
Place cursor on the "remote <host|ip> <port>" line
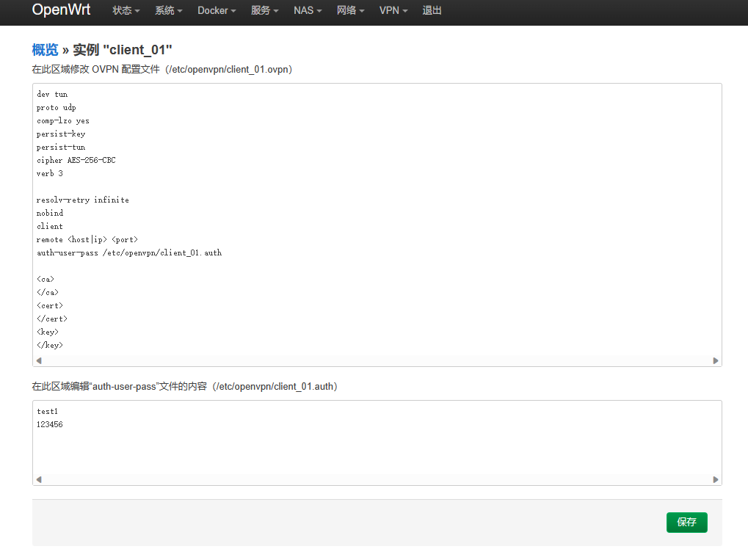(x=87, y=240)
